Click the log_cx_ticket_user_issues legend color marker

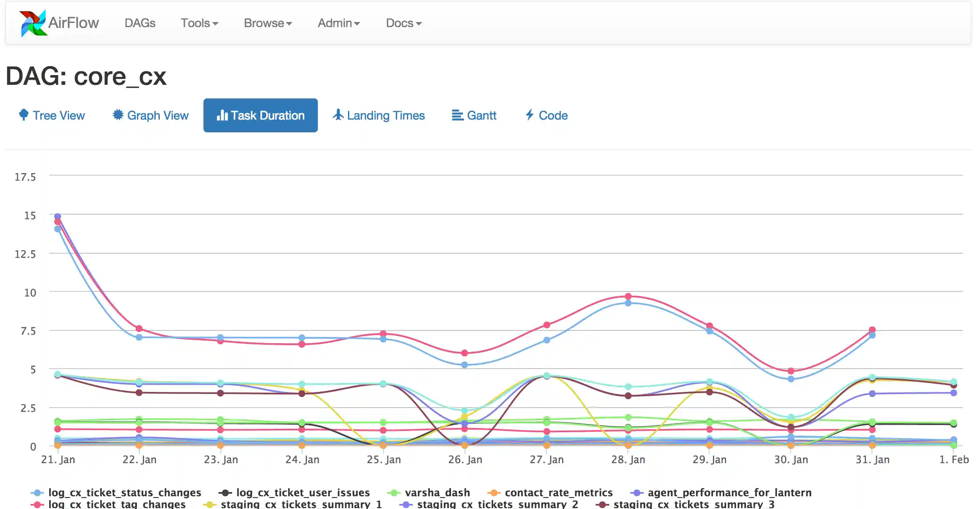point(225,493)
